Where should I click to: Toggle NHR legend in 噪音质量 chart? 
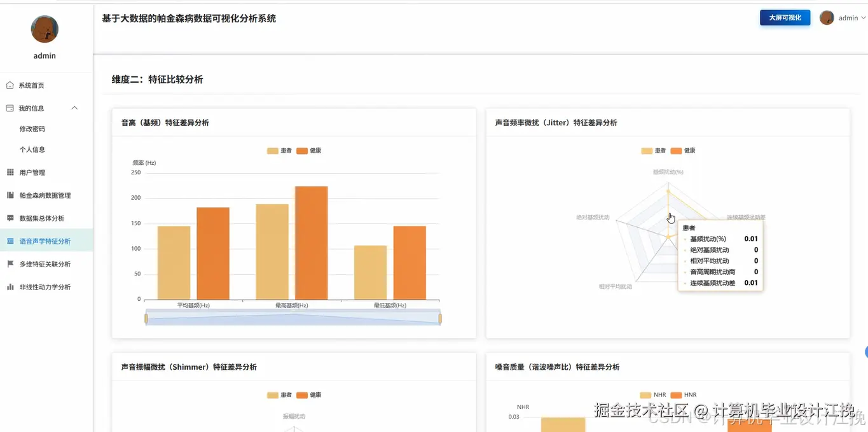tap(653, 395)
